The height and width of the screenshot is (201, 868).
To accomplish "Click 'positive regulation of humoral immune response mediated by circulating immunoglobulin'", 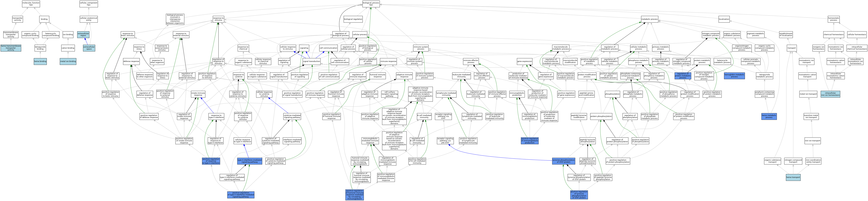I will click(354, 195).
